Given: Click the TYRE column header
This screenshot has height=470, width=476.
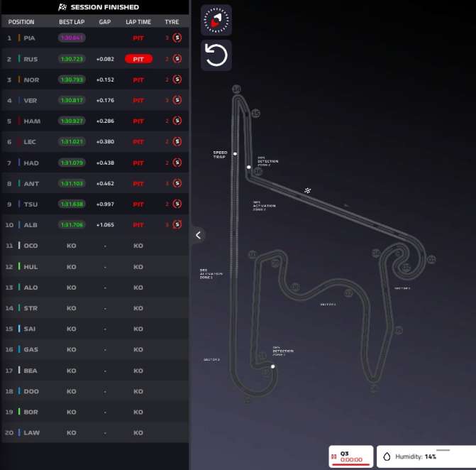Looking at the screenshot, I should 172,22.
